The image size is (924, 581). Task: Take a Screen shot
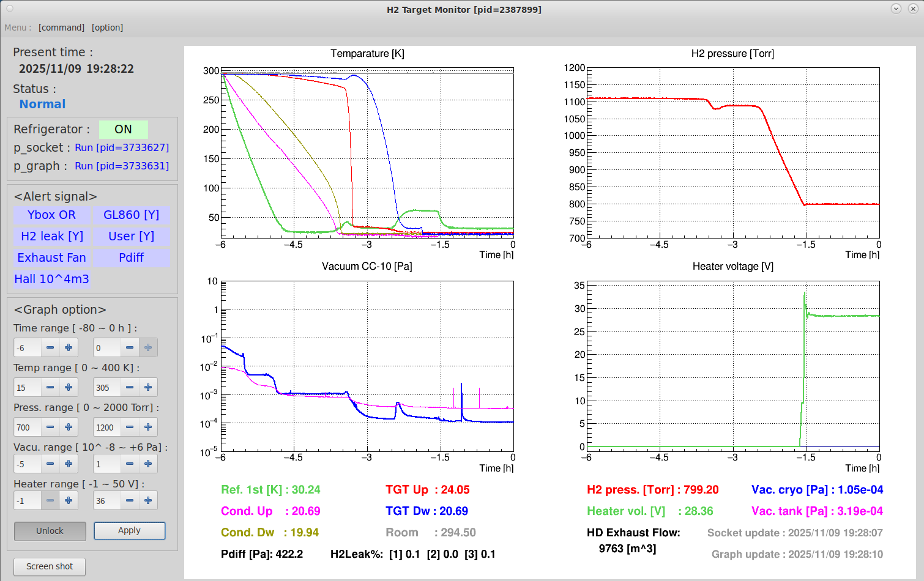click(x=50, y=566)
